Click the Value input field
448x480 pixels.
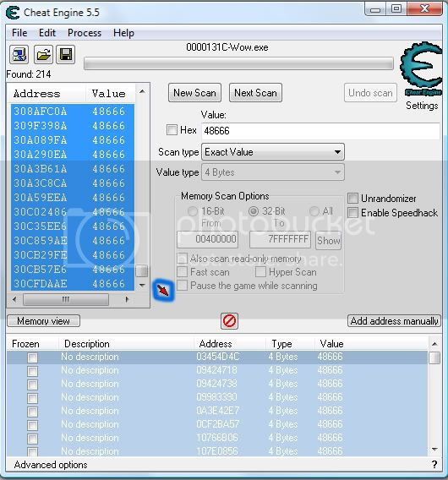(x=320, y=131)
